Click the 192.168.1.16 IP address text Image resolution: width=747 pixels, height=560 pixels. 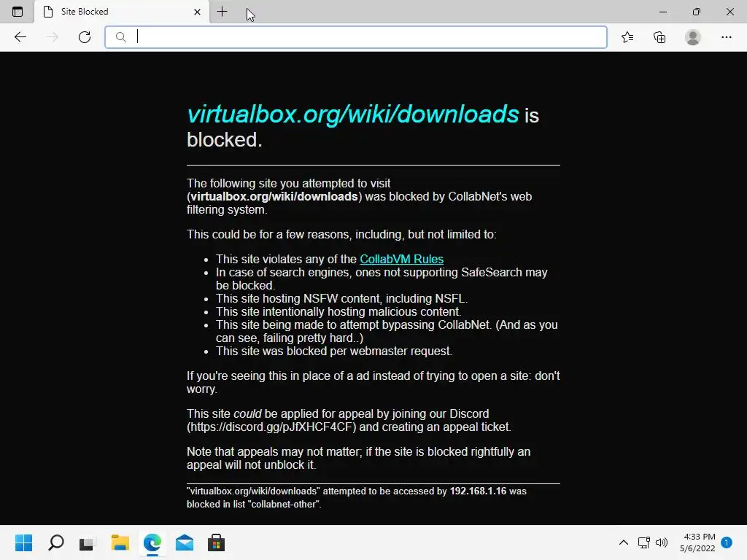[x=478, y=491]
